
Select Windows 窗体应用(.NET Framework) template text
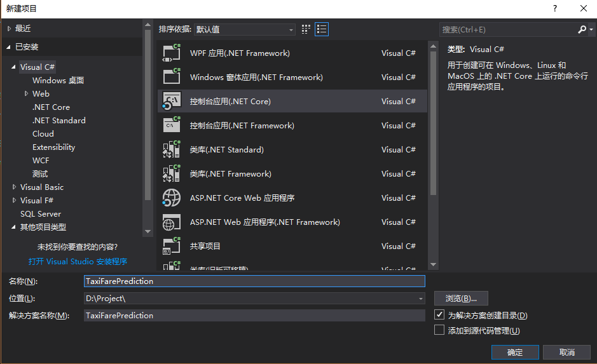pos(256,78)
